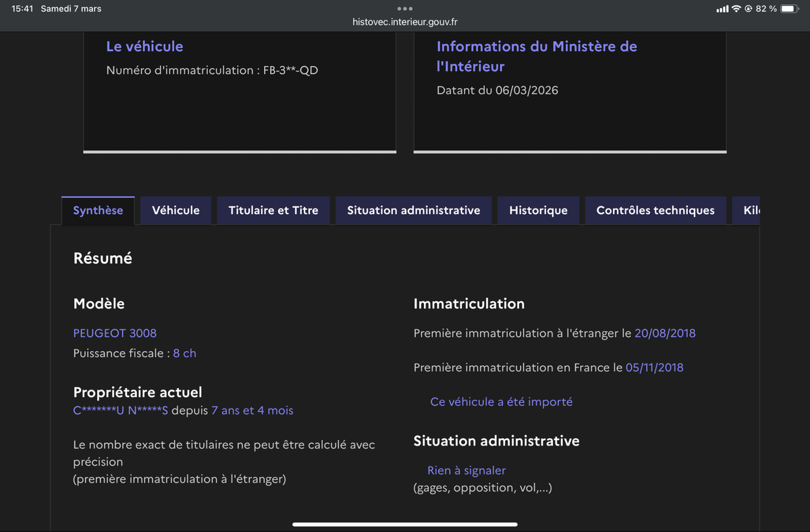The height and width of the screenshot is (532, 810).
Task: Open the Situation administrative tab
Action: (414, 211)
